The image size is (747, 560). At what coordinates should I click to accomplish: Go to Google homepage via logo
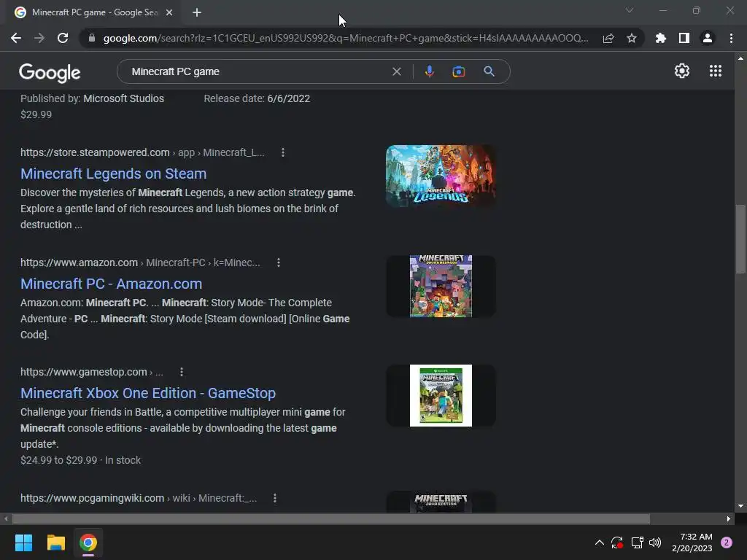tap(50, 72)
